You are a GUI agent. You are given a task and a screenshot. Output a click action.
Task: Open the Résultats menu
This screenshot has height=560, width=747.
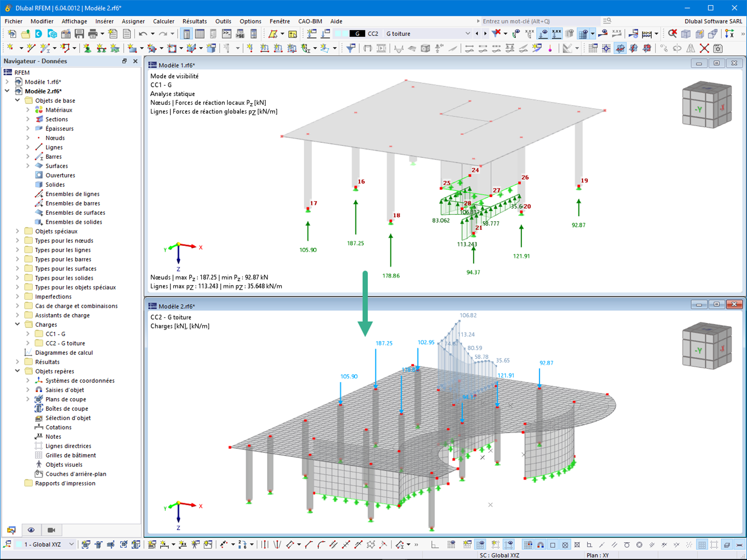point(195,21)
